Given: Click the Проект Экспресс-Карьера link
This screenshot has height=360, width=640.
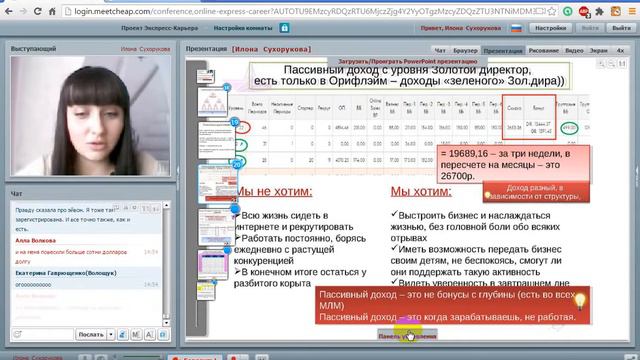Looking at the screenshot, I should coord(160,28).
